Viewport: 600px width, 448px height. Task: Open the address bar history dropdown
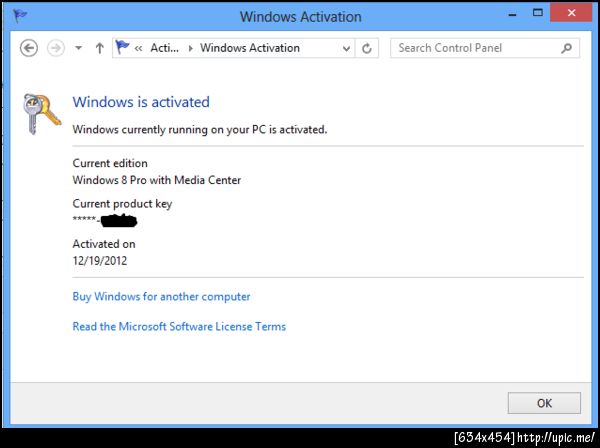point(346,49)
